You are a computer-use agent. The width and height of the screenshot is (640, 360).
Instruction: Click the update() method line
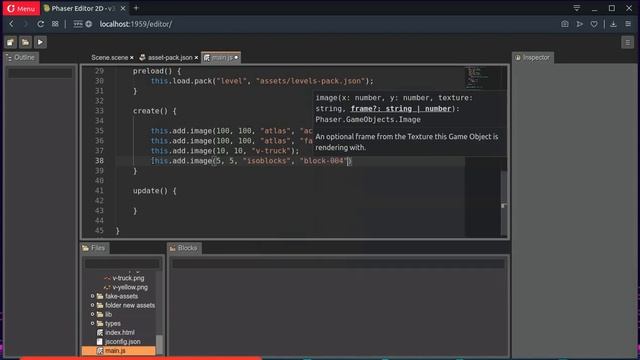(x=154, y=191)
